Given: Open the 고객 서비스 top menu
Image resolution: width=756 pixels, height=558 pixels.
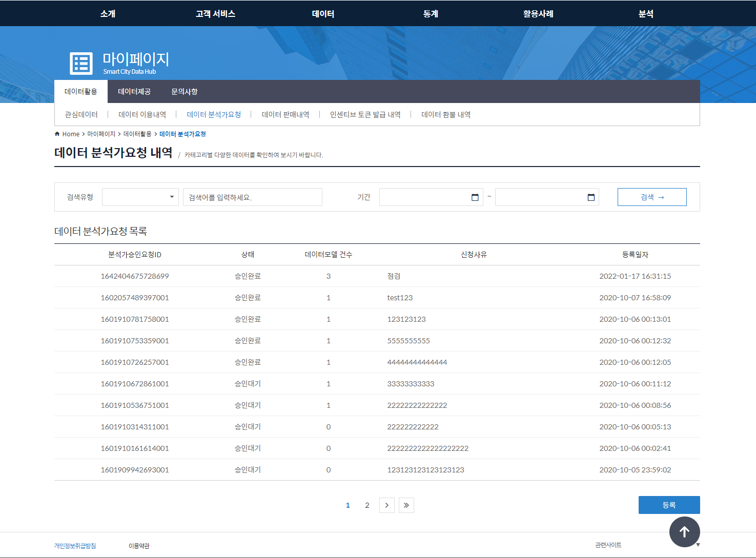Looking at the screenshot, I should tap(215, 14).
